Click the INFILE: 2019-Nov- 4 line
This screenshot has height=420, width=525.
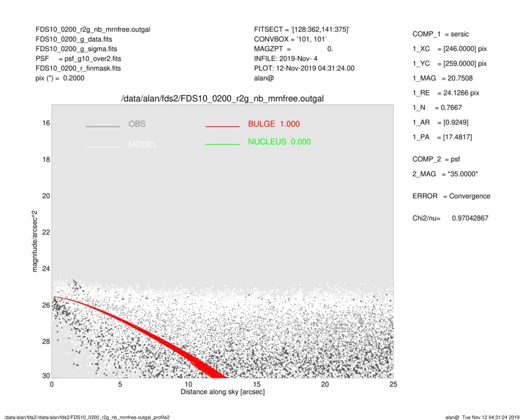[285, 59]
